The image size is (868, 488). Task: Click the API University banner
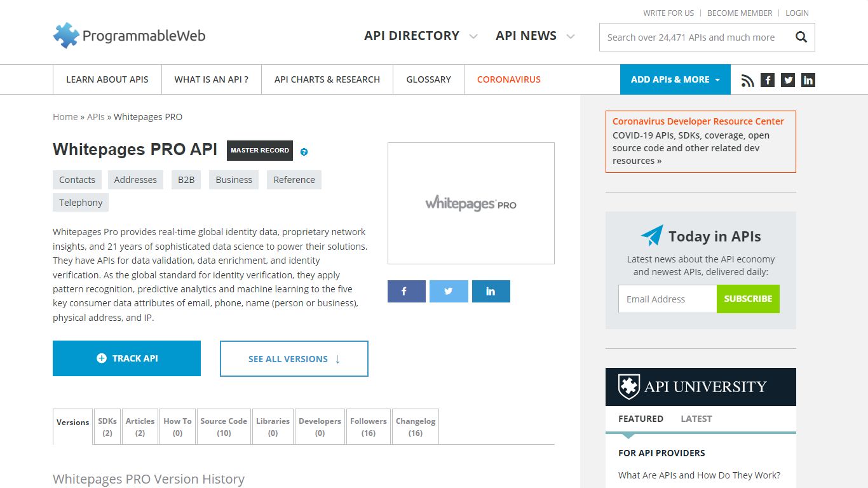pos(701,387)
